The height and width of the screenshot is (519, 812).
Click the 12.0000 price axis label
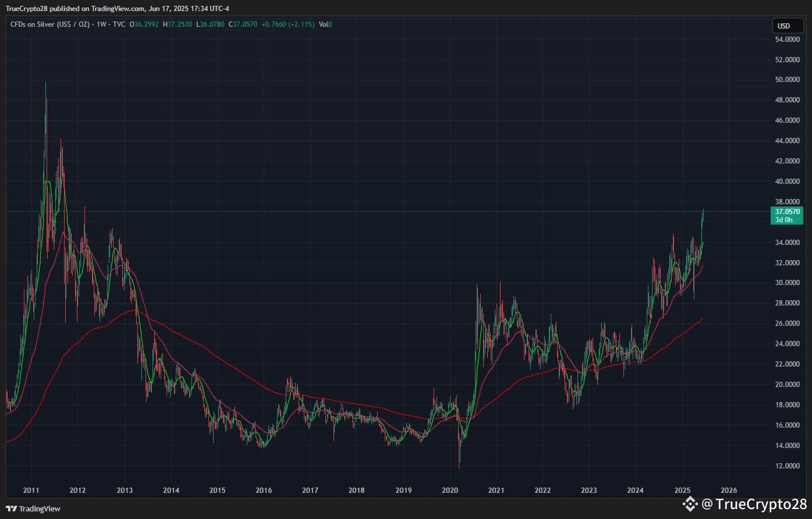[x=786, y=466]
